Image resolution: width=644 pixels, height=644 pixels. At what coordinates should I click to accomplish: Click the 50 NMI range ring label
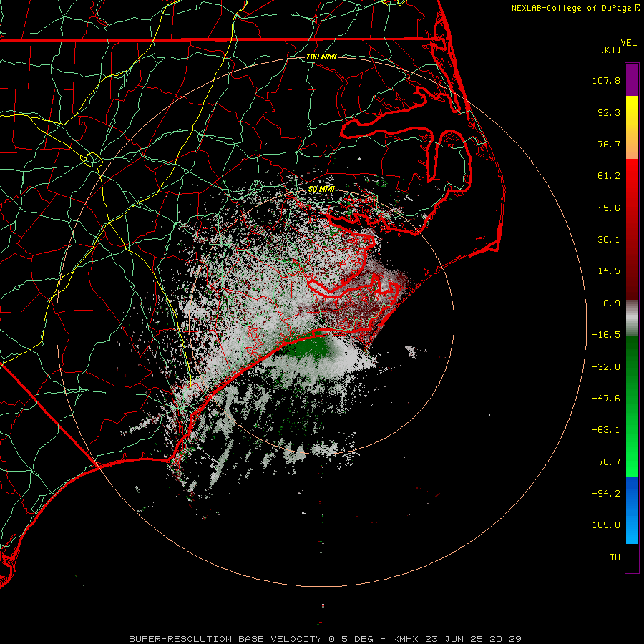click(321, 189)
